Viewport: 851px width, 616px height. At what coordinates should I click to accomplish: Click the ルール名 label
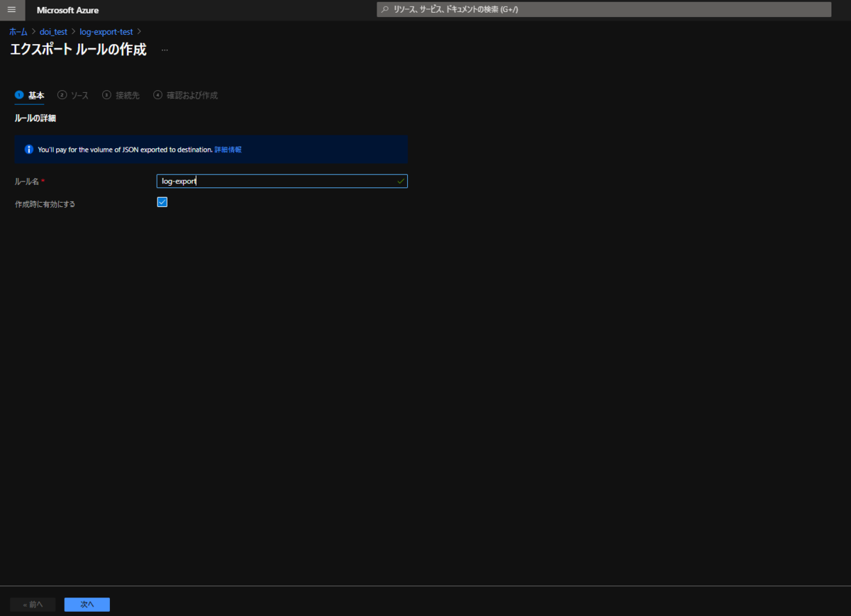(27, 182)
